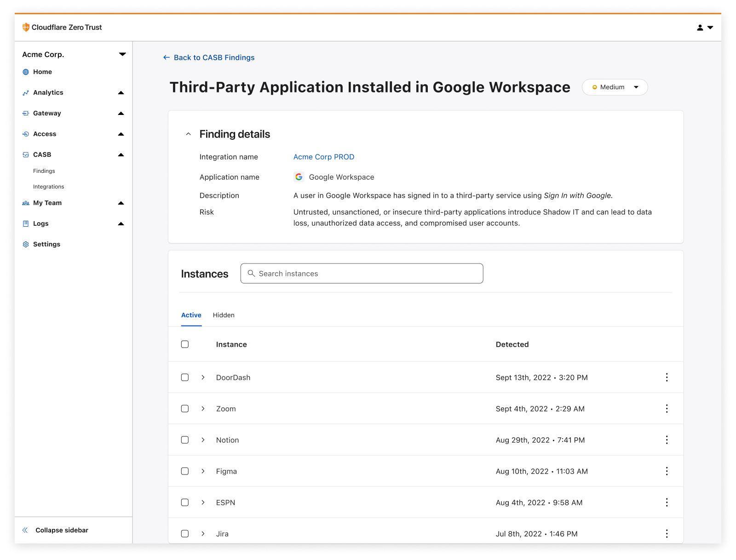Toggle the select-all instances header checkbox

point(185,344)
